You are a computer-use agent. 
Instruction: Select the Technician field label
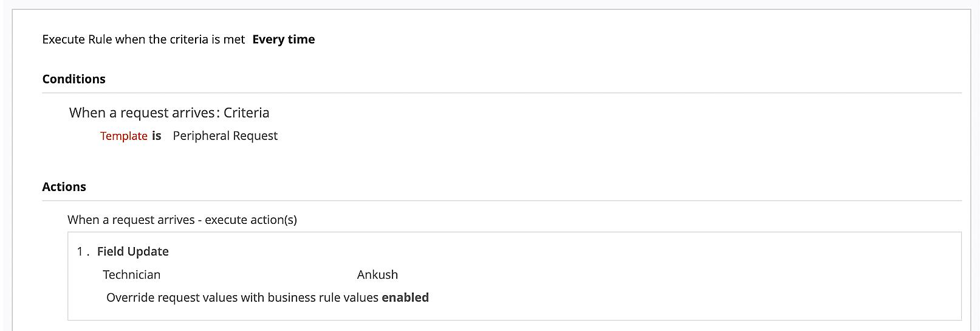pos(131,274)
